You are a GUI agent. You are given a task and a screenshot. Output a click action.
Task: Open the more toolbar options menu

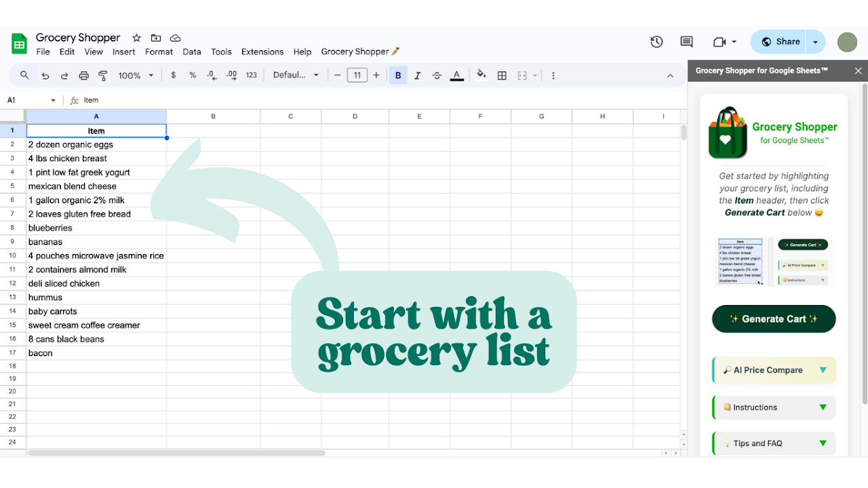click(x=553, y=75)
